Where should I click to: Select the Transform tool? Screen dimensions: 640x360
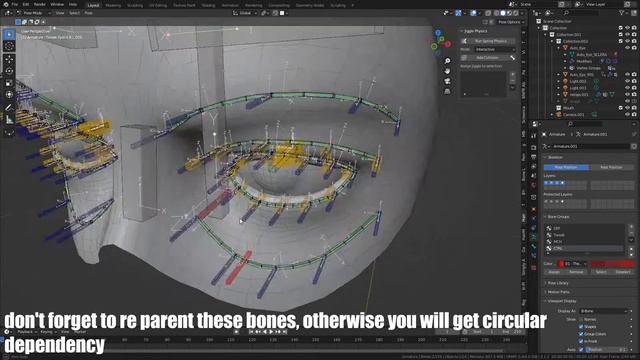click(x=9, y=94)
